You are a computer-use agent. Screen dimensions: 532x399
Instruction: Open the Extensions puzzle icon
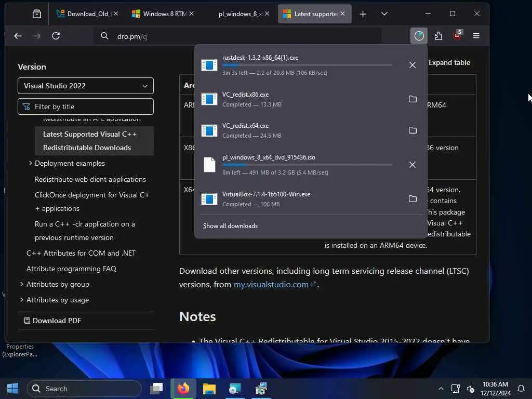click(x=438, y=36)
